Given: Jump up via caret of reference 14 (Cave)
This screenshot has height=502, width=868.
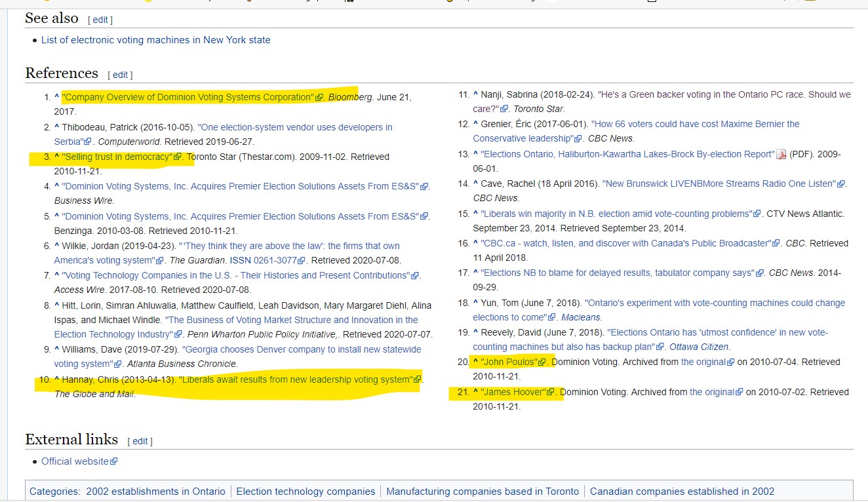Looking at the screenshot, I should click(476, 183).
